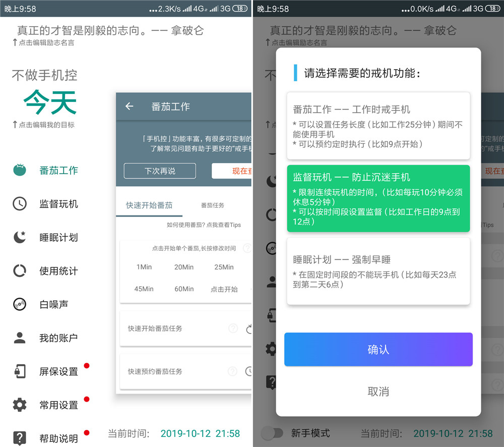Click the disc icon beside 白噪声
504x447 pixels.
click(20, 304)
